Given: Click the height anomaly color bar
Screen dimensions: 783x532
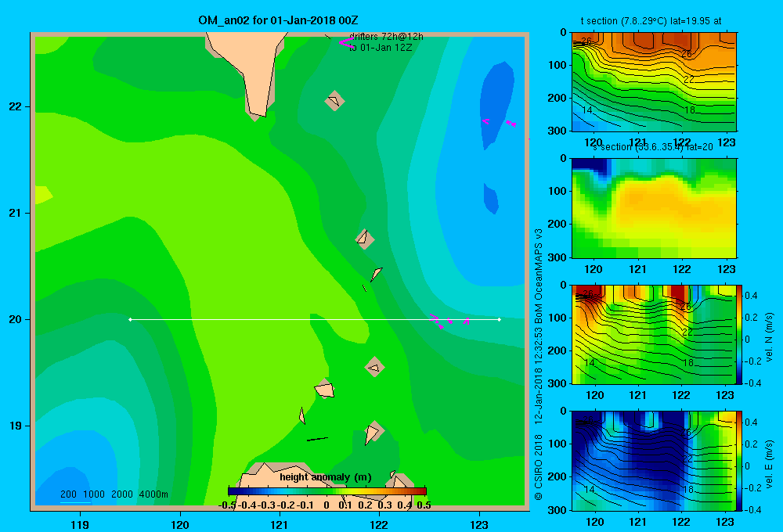Looking at the screenshot, I should click(x=327, y=491).
